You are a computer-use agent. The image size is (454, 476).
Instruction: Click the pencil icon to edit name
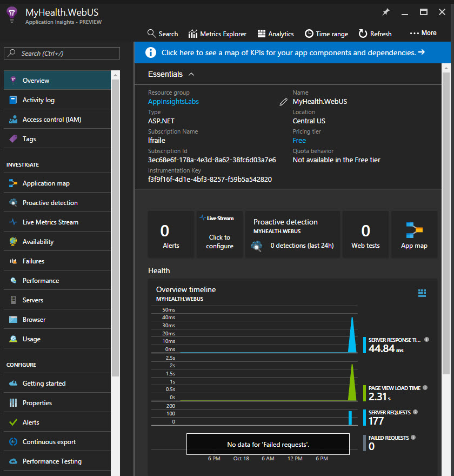[283, 102]
